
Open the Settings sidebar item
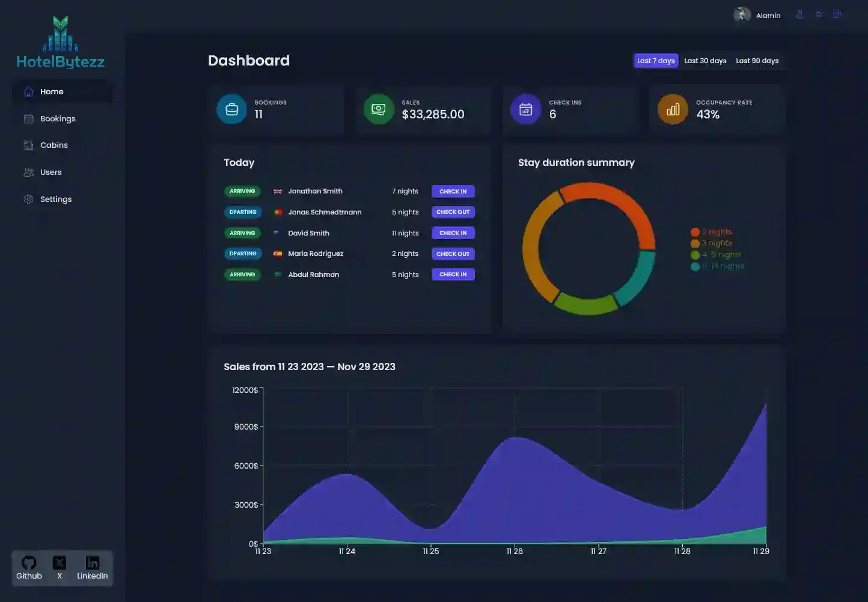(x=55, y=199)
